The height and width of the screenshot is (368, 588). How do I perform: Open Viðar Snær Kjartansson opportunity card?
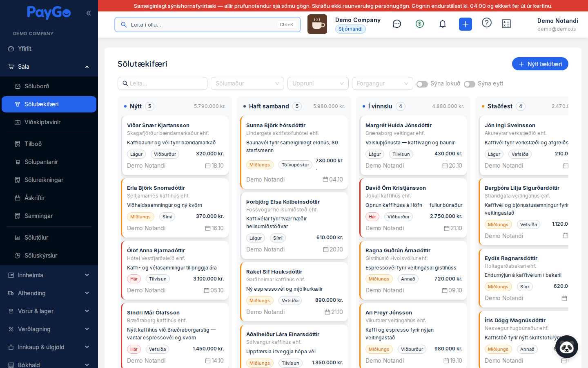(175, 145)
